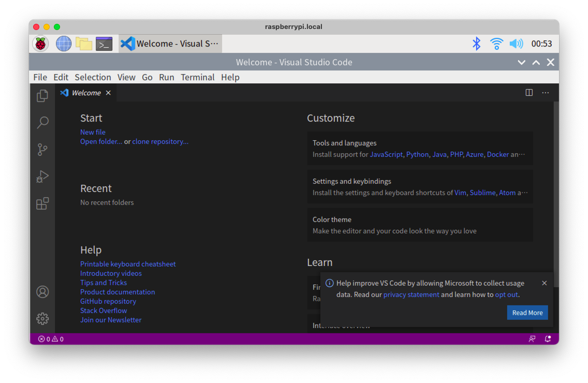Open the Search view icon
588x383 pixels.
coord(42,122)
